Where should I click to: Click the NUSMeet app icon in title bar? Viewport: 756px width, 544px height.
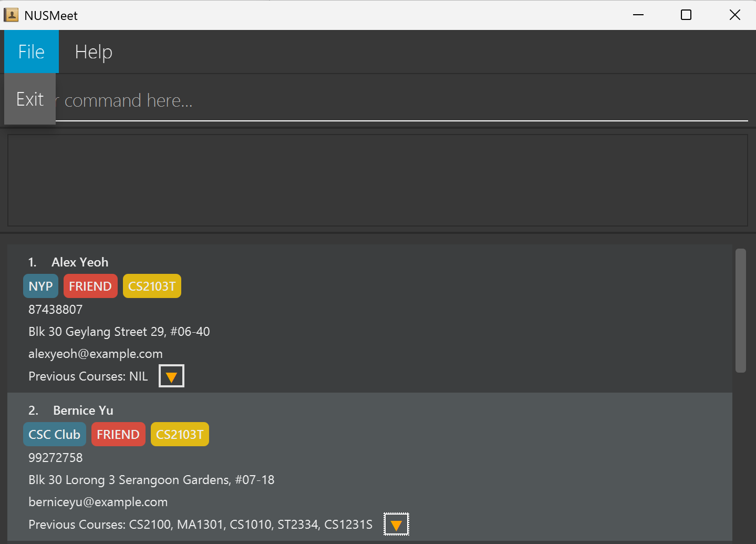[11, 15]
